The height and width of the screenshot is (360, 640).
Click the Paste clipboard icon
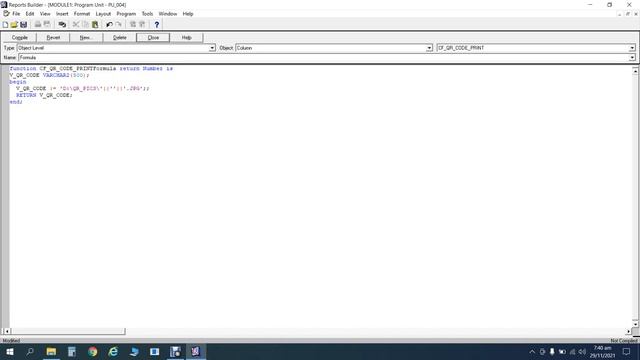pos(95,24)
